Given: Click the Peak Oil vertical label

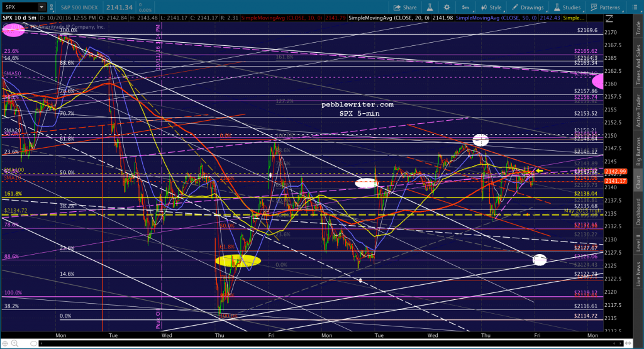Looking at the screenshot, I should [x=158, y=319].
